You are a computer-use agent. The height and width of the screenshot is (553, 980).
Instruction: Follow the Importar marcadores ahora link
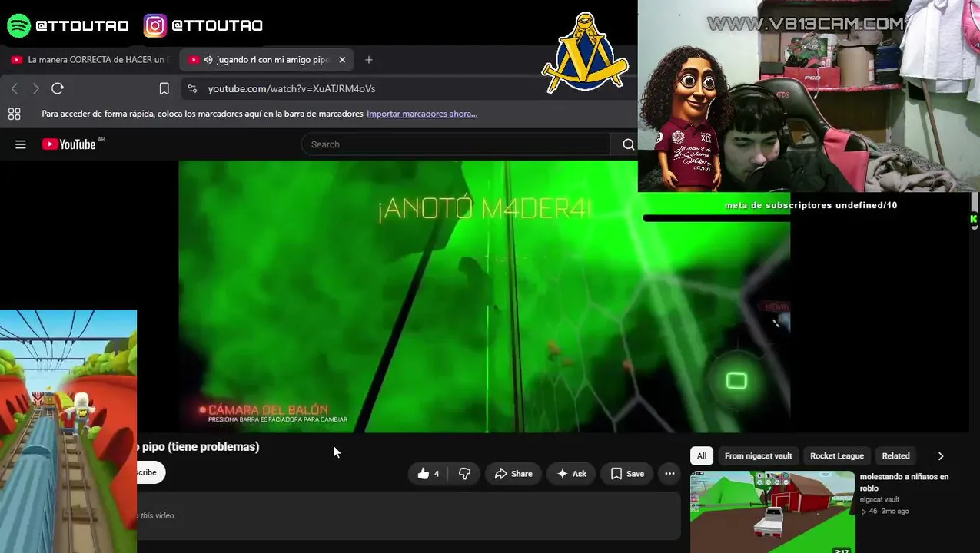[x=422, y=114]
